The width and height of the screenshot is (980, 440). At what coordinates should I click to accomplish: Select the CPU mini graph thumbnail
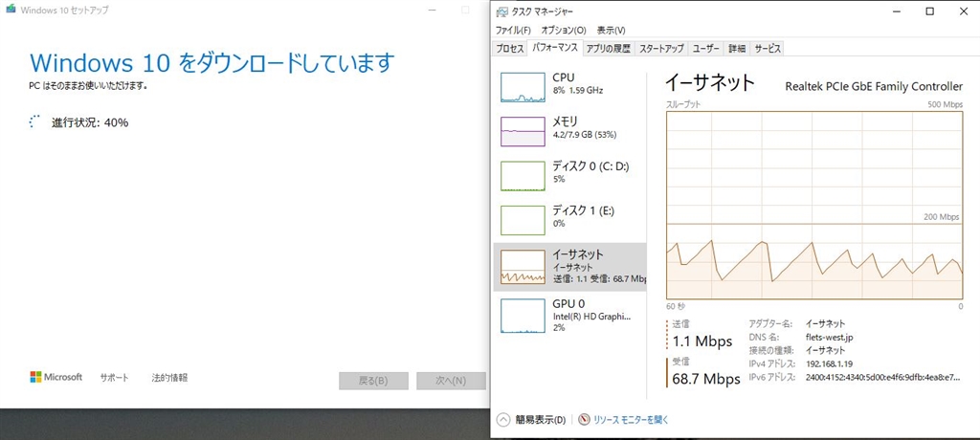(x=523, y=87)
